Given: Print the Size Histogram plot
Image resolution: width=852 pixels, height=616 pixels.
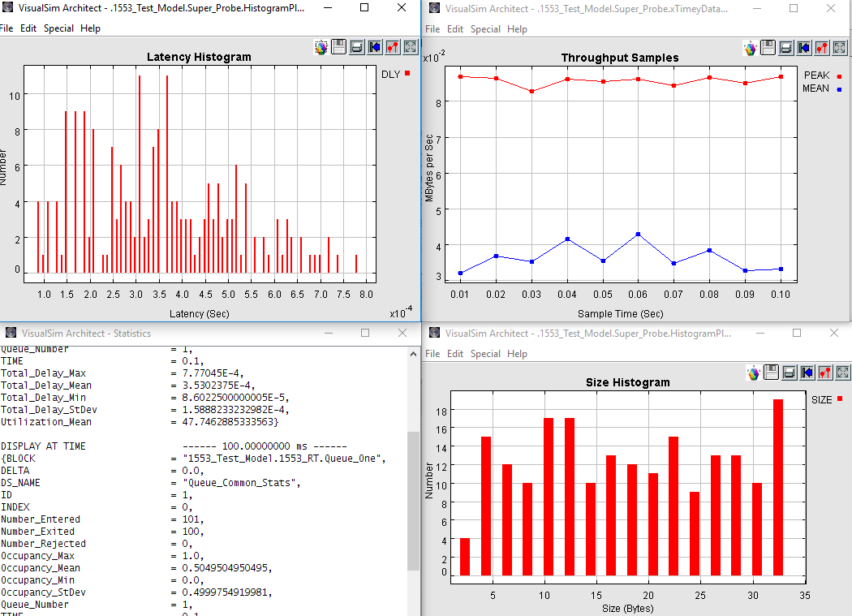Looking at the screenshot, I should tap(790, 373).
